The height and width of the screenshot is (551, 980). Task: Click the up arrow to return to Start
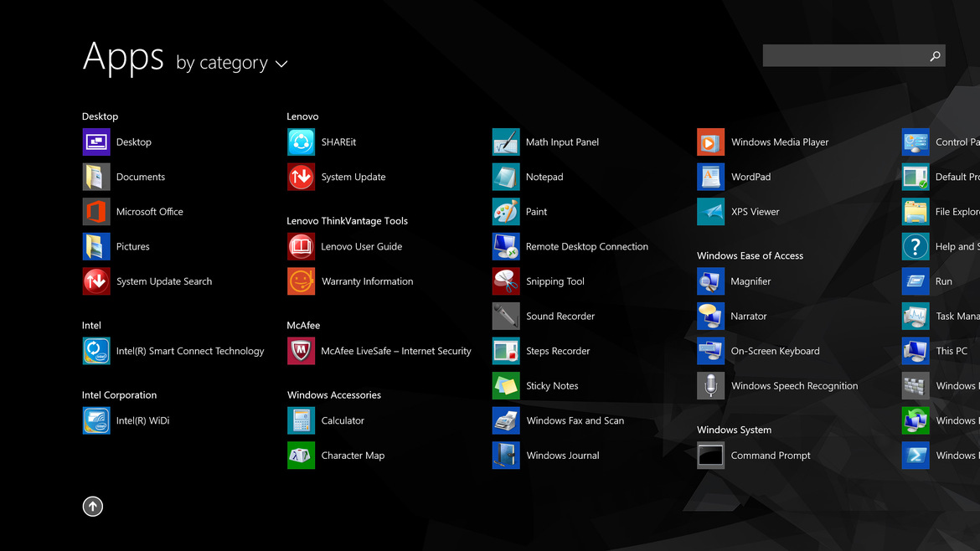[x=92, y=507]
